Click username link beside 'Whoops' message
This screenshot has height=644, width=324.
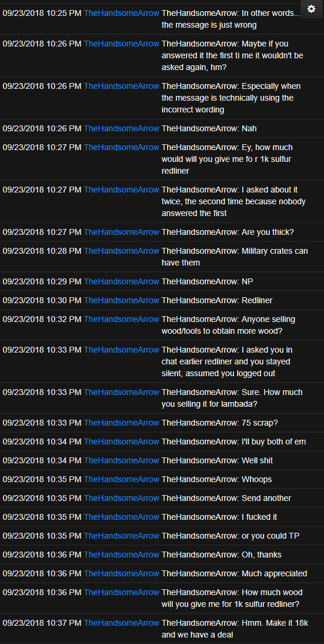point(121,479)
